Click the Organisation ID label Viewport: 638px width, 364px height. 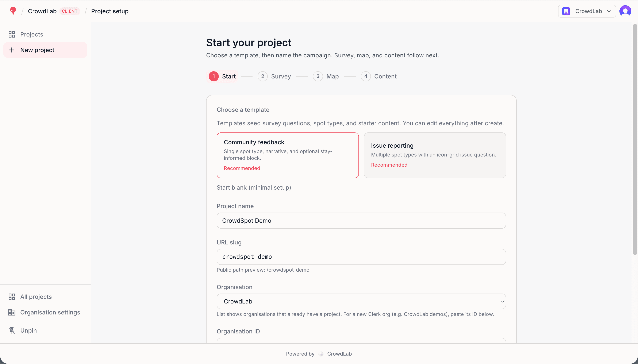(x=238, y=331)
